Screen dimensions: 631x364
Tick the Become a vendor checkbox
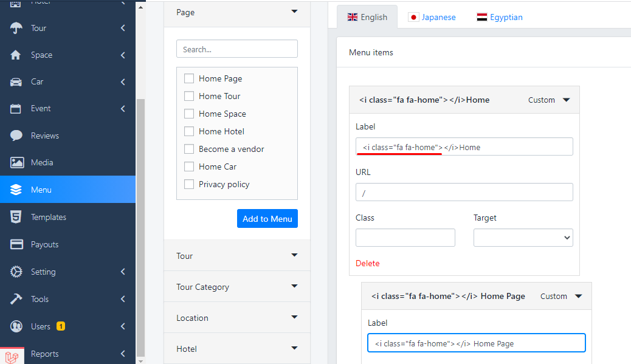tap(189, 149)
